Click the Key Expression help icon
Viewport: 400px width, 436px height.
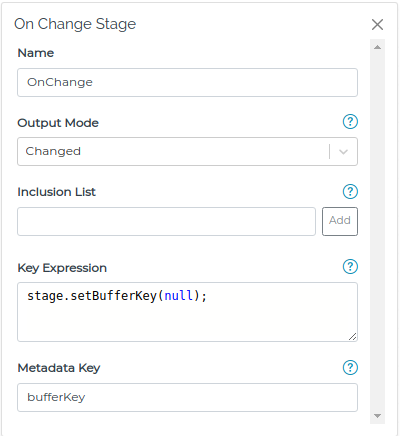(350, 267)
